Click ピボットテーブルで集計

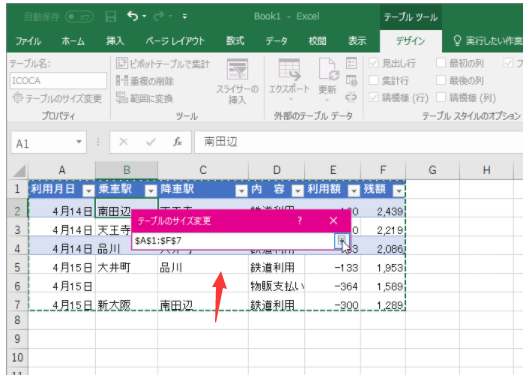(163, 63)
